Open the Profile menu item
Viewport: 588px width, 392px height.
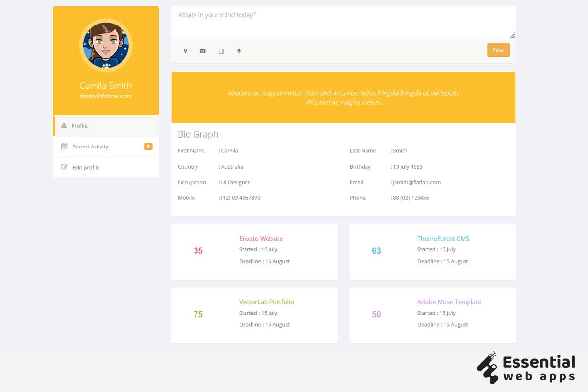[79, 126]
